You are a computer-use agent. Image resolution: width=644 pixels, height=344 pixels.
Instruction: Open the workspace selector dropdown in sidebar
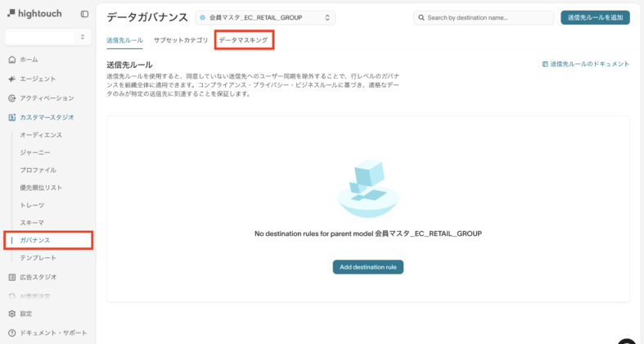(x=47, y=37)
